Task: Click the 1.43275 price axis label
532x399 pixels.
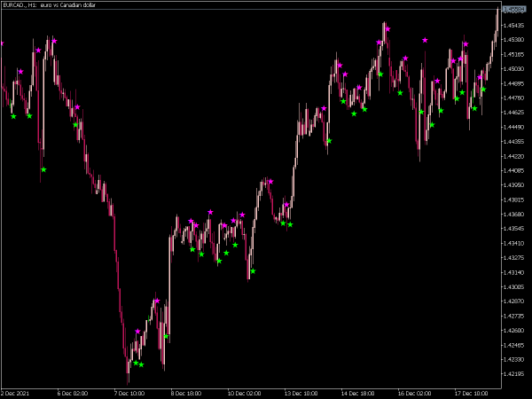Action: click(x=514, y=258)
